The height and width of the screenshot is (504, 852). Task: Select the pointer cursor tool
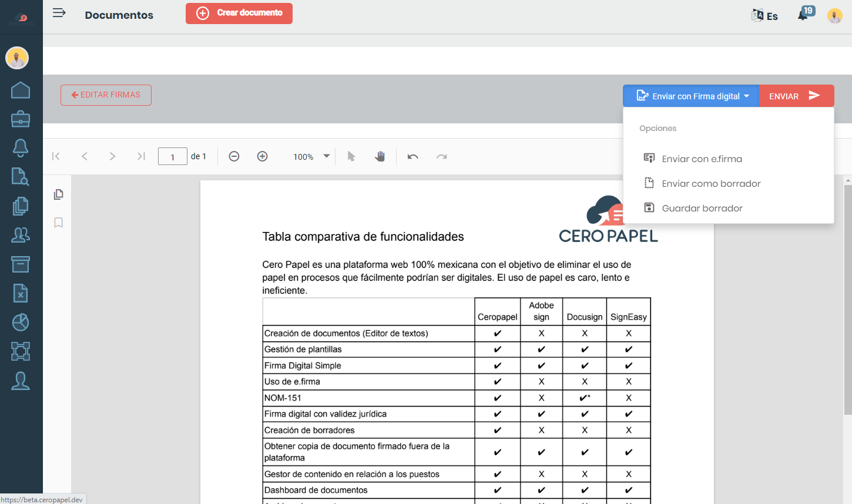[351, 156]
